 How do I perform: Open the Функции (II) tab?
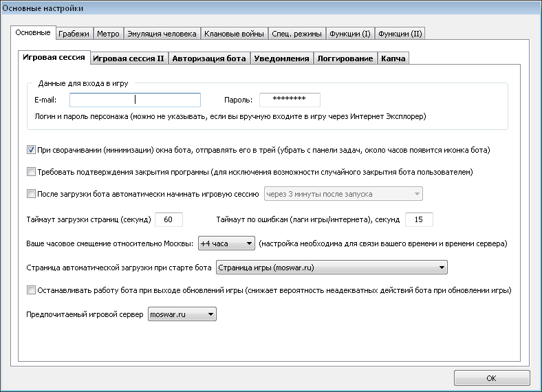[400, 34]
